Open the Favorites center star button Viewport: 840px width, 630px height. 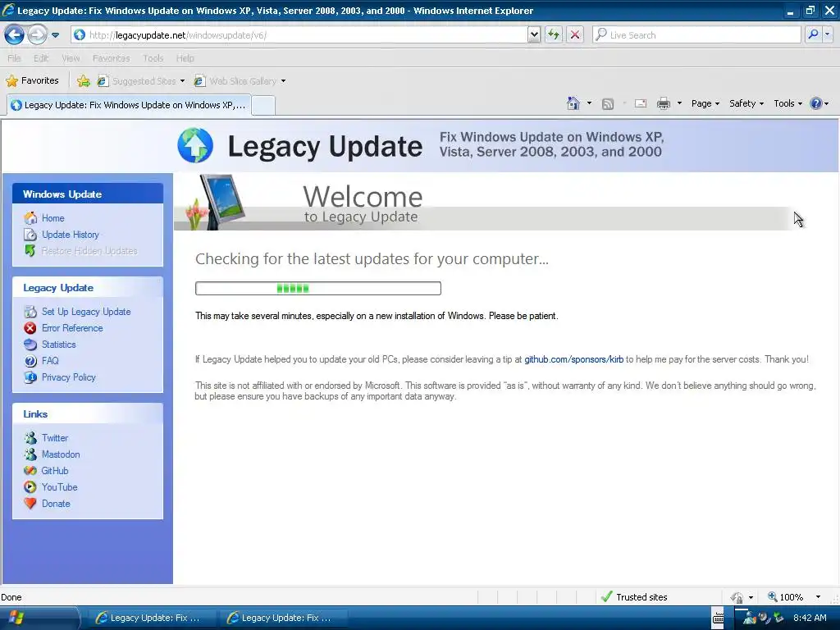32,80
